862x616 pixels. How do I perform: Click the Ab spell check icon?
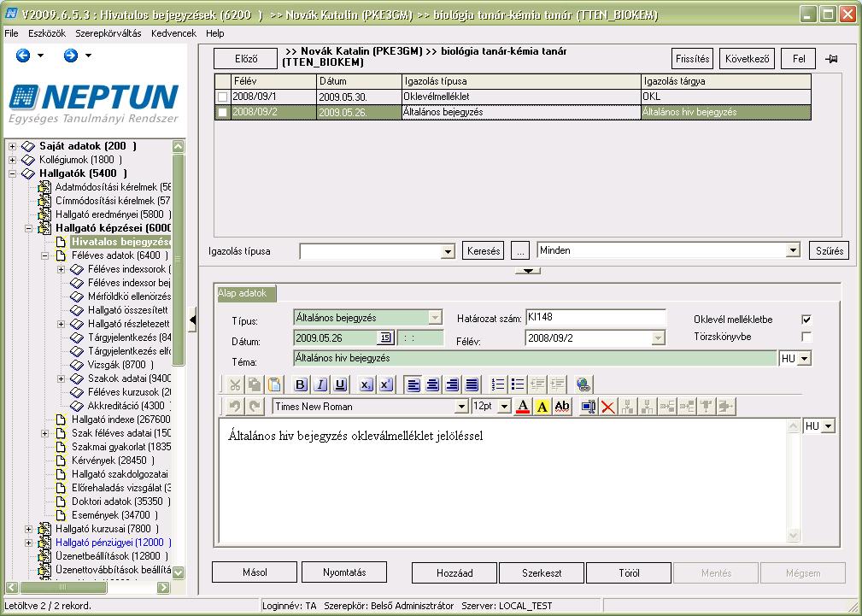[562, 407]
